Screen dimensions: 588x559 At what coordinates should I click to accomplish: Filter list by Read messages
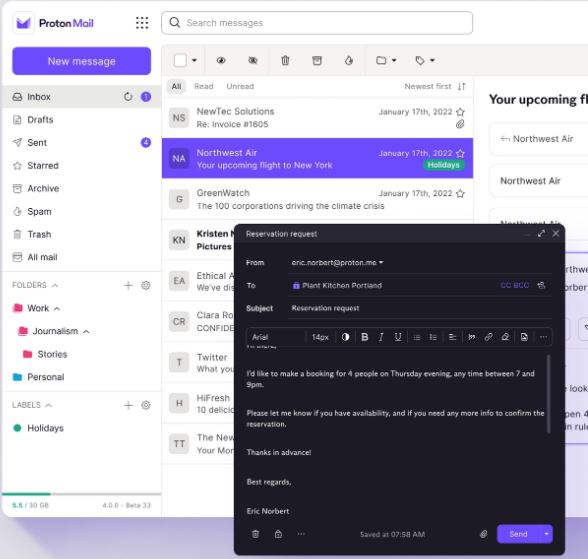click(204, 87)
